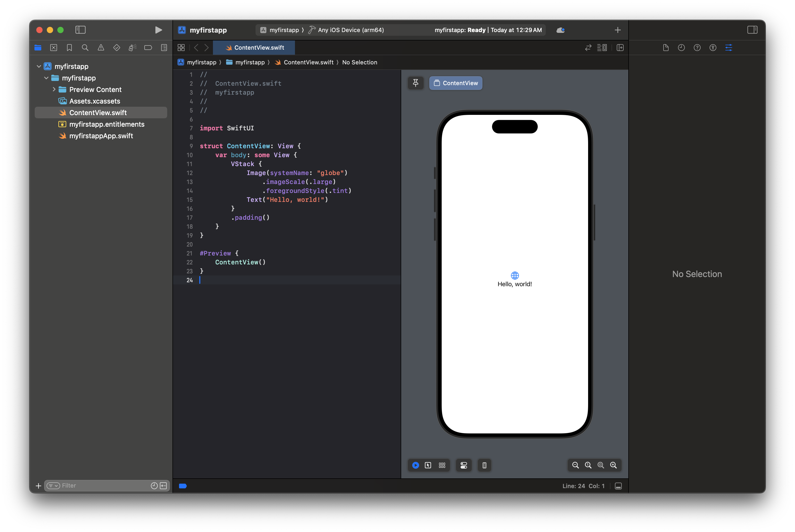Screen dimensions: 795x532
Task: Click the ContentView preview button
Action: [x=455, y=83]
